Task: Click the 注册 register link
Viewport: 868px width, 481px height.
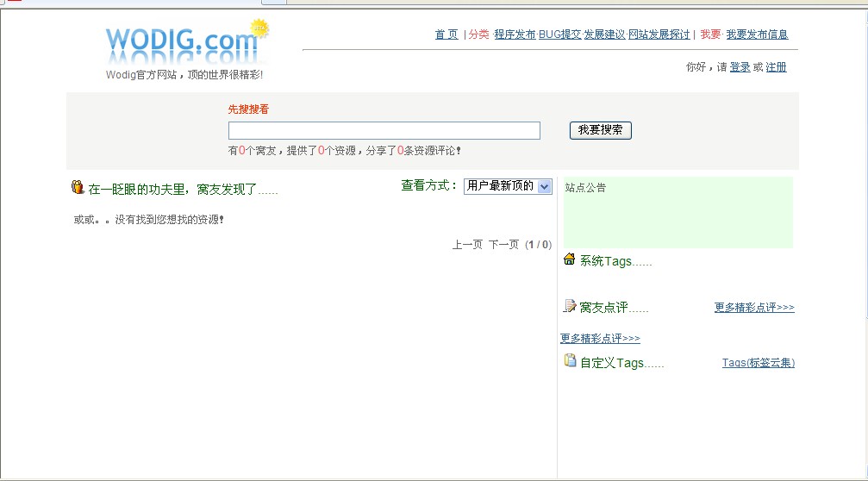Action: (776, 67)
